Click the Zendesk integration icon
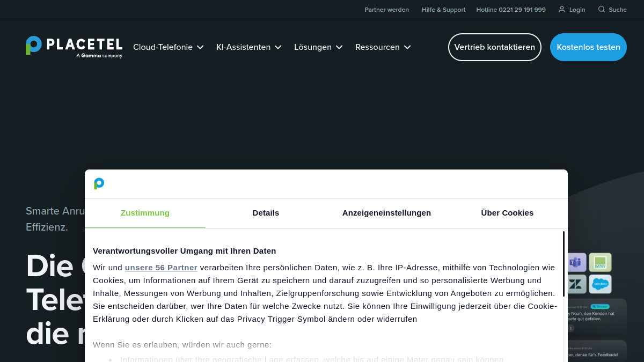This screenshot has height=362, width=644. tap(576, 284)
